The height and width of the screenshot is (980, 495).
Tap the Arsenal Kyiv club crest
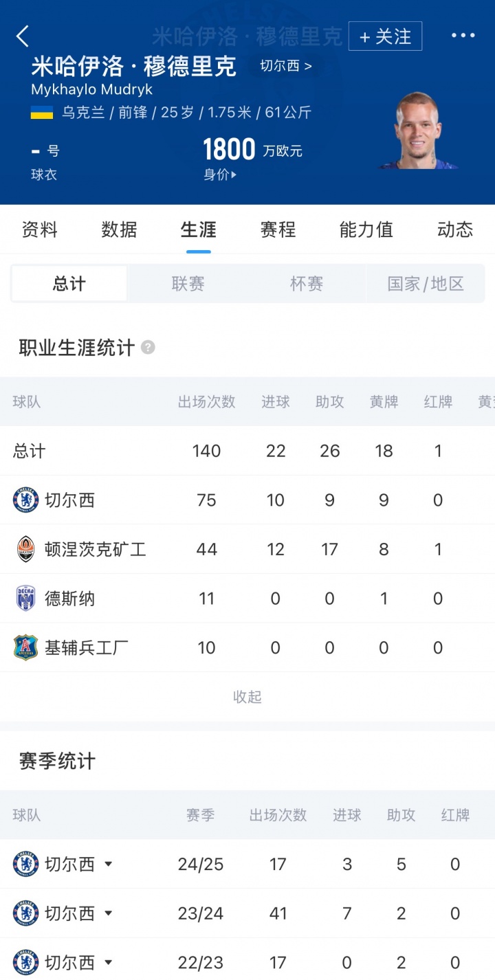pyautogui.click(x=25, y=647)
